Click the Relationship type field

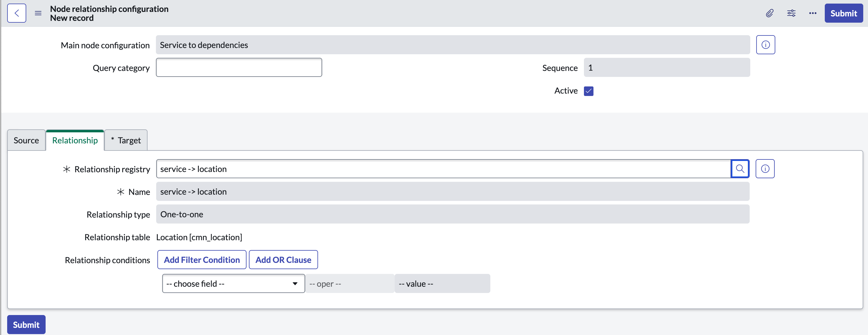(452, 214)
